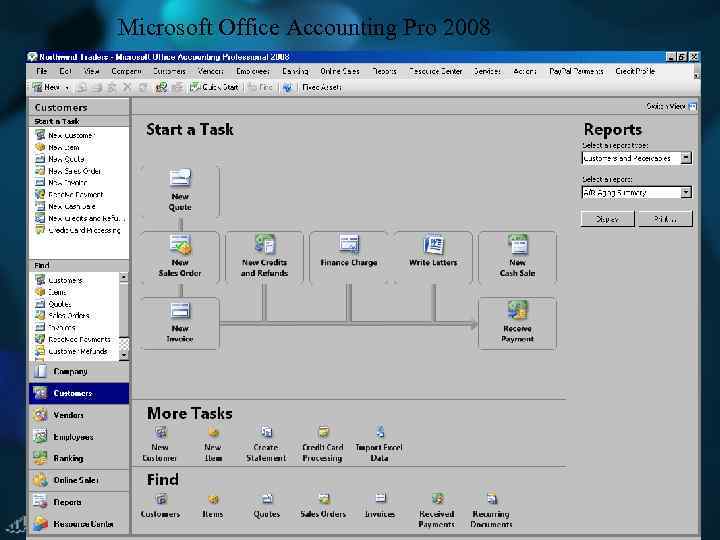Click Customer Refunds in sidebar Find list
Screen dimensions: 720x540
click(x=71, y=351)
